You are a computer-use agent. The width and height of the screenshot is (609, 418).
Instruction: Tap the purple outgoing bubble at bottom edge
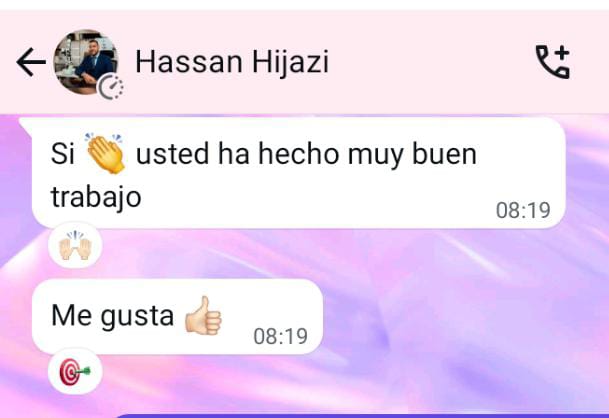[x=361, y=416]
